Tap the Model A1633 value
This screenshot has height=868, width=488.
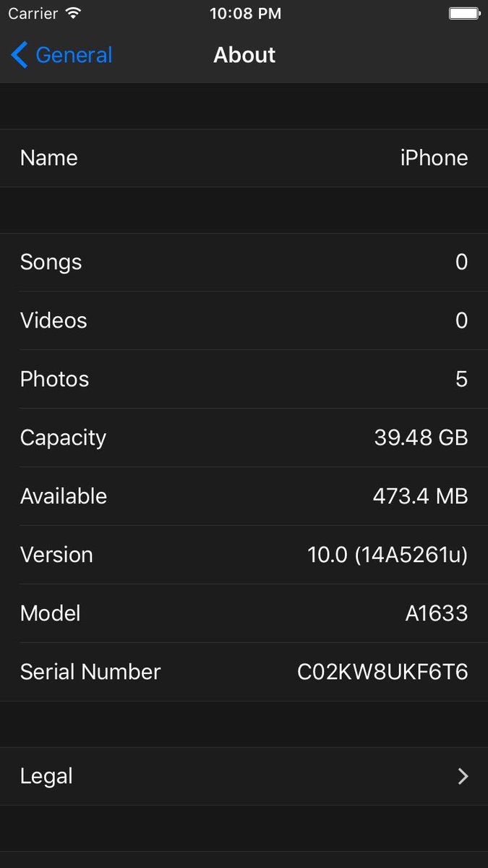[436, 613]
